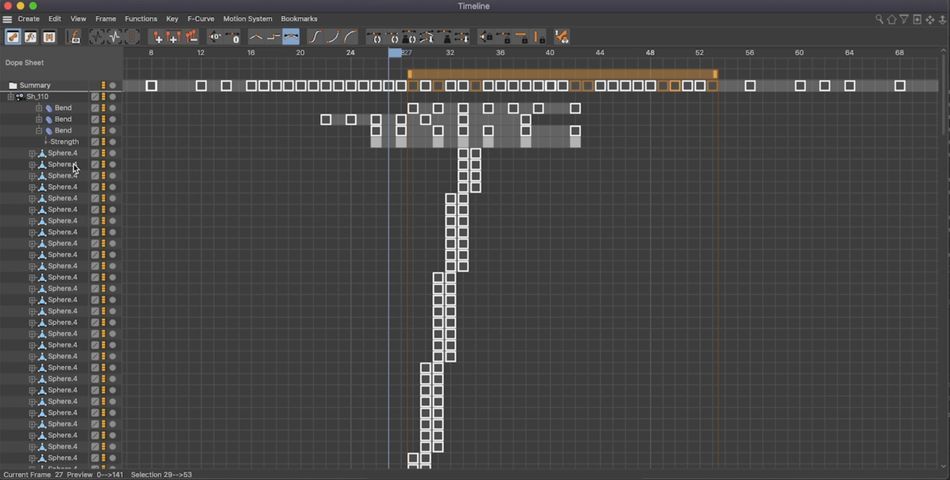Click the automatic mode icon with lock
Viewport: 950px width, 480px height.
[x=73, y=37]
